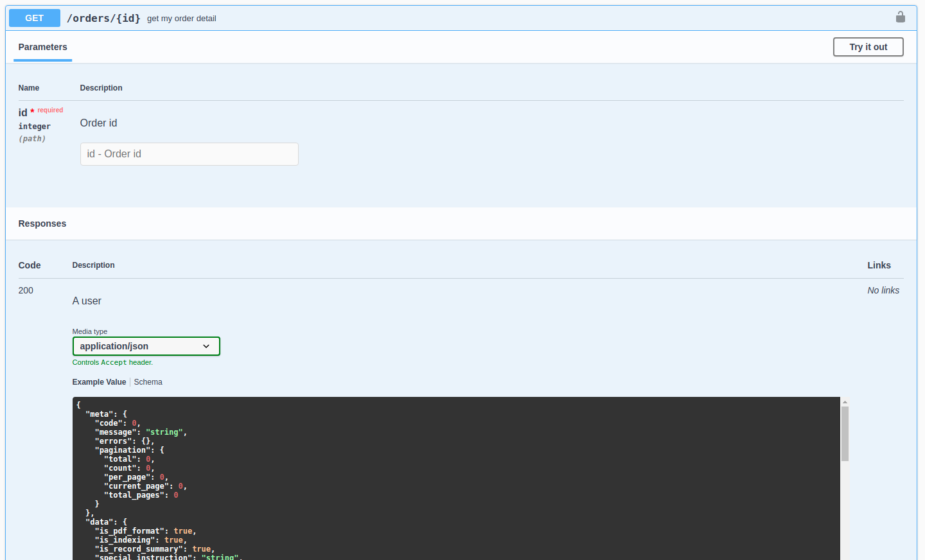This screenshot has height=560, width=925.
Task: Switch to the Schema tab
Action: tap(148, 382)
